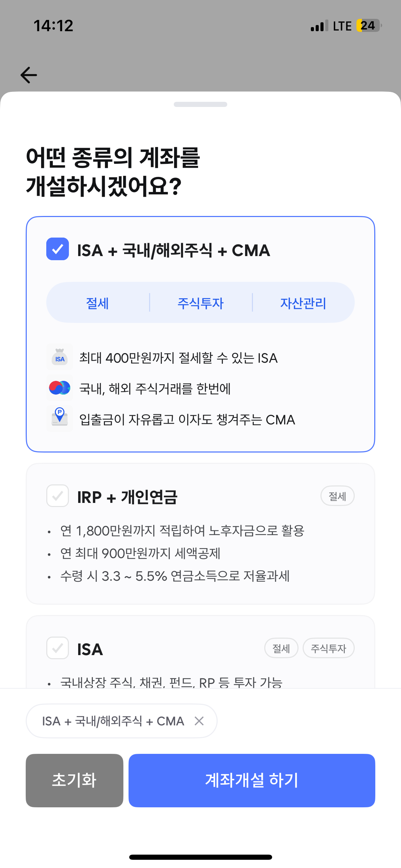Tap the selected account chip label
401x868 pixels.
click(113, 721)
